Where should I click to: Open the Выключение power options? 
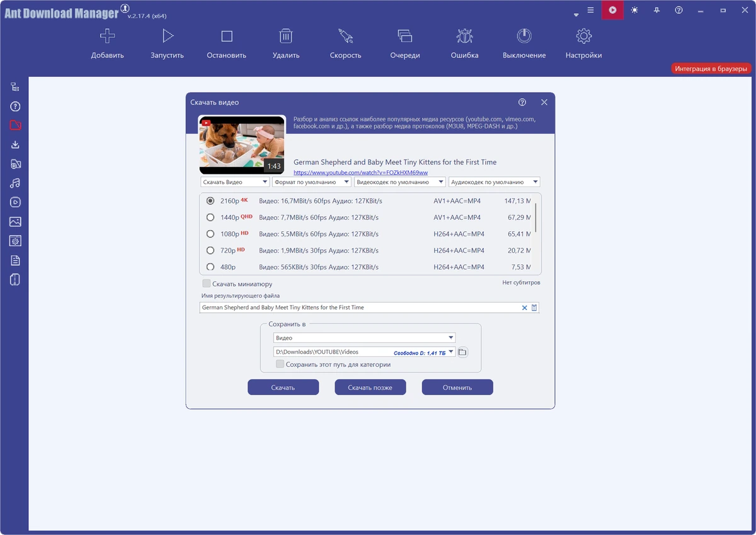524,36
